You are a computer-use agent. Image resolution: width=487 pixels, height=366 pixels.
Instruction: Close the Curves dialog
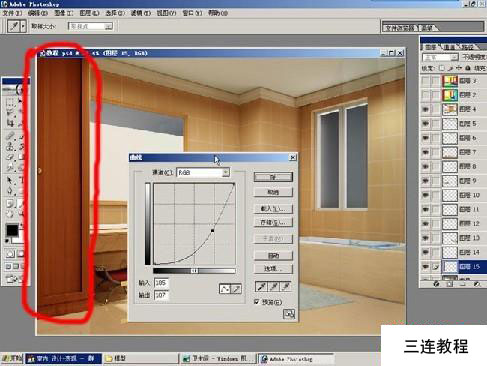pos(292,157)
